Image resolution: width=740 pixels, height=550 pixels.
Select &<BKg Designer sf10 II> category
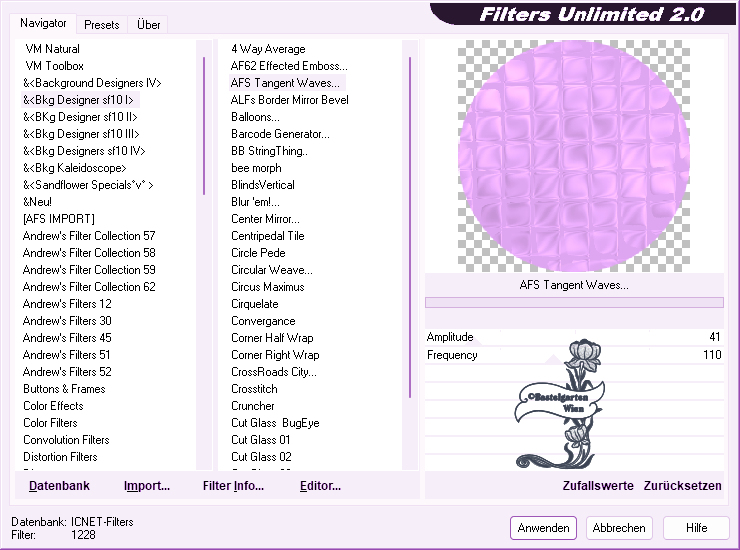(x=80, y=117)
